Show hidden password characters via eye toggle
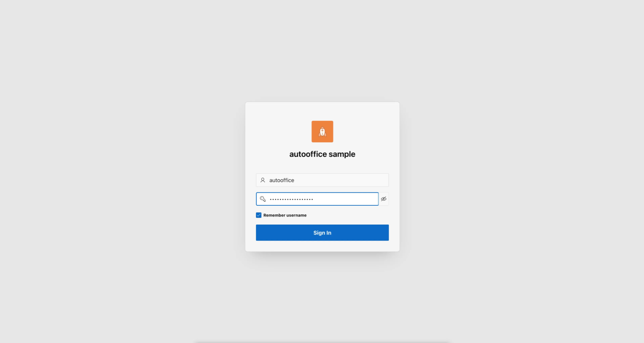Screen dimensions: 644x343 pyautogui.click(x=384, y=199)
